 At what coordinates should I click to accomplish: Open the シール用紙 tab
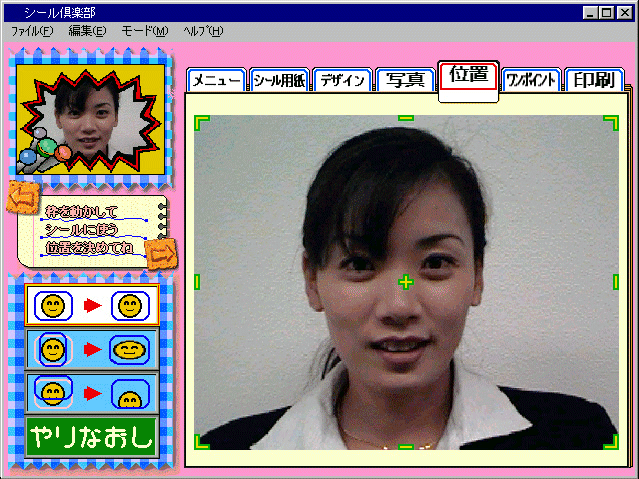click(280, 81)
